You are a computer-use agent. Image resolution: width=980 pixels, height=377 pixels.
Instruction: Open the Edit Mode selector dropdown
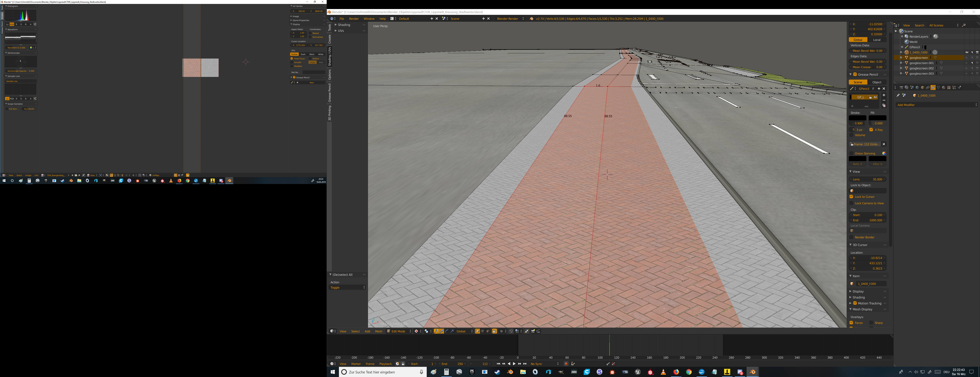tap(399, 331)
